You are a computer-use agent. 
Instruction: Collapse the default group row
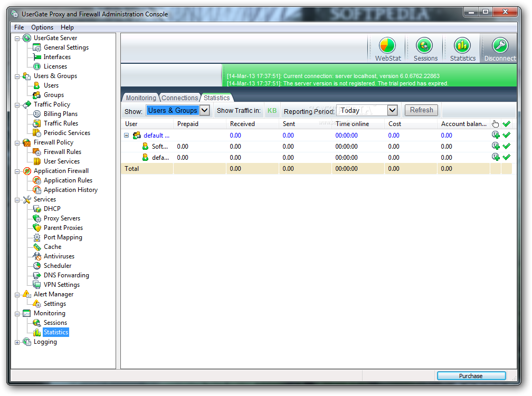click(x=127, y=136)
